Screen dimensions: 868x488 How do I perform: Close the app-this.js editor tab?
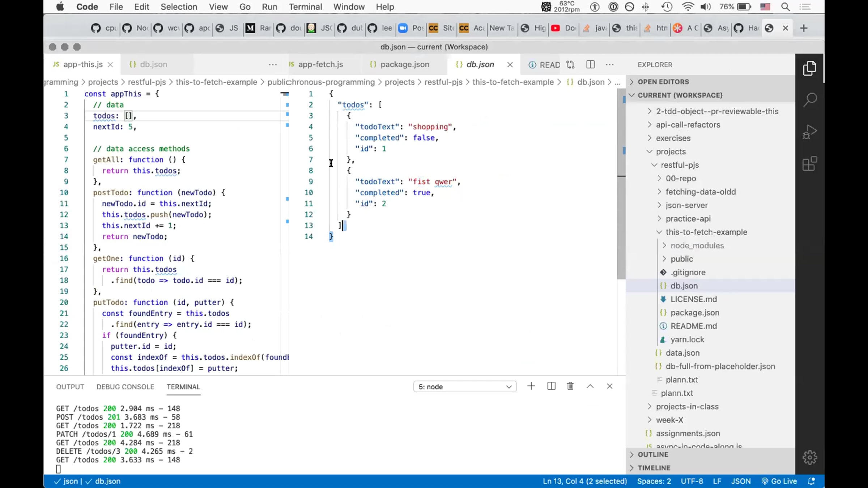click(x=110, y=65)
